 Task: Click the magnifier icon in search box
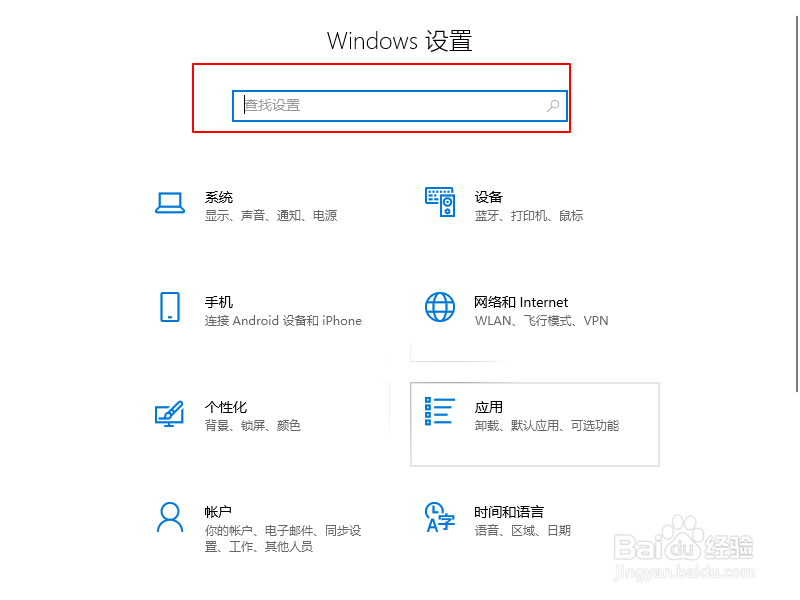click(x=553, y=106)
